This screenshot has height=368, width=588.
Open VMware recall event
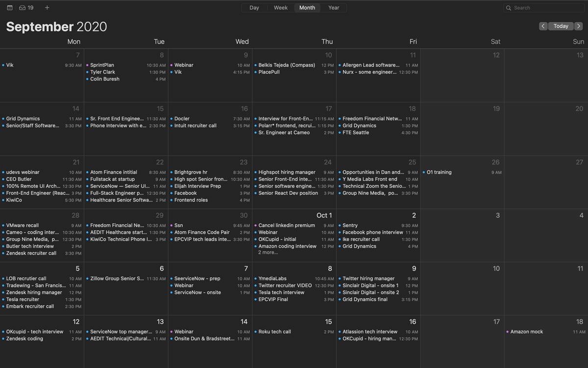42,226
